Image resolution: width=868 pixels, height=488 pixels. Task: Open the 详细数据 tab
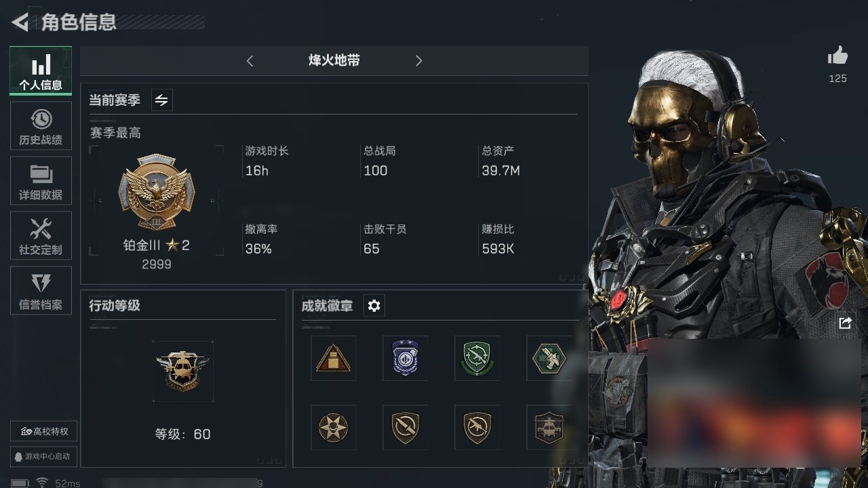[x=41, y=181]
